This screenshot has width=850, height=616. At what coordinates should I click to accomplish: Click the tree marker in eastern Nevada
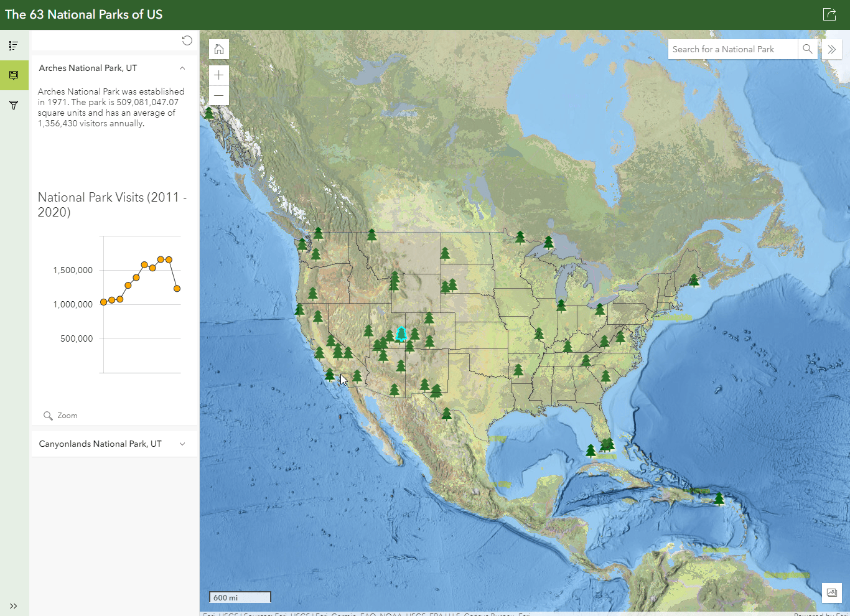click(x=368, y=330)
